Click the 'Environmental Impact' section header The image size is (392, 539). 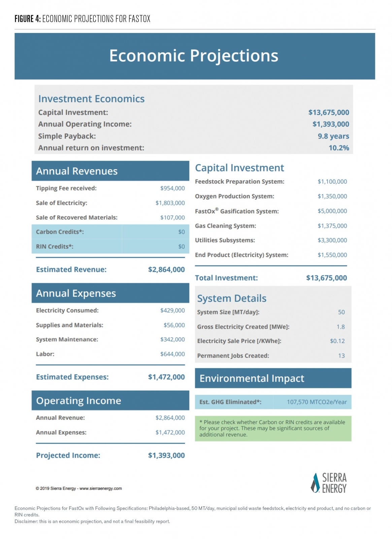tap(273, 378)
